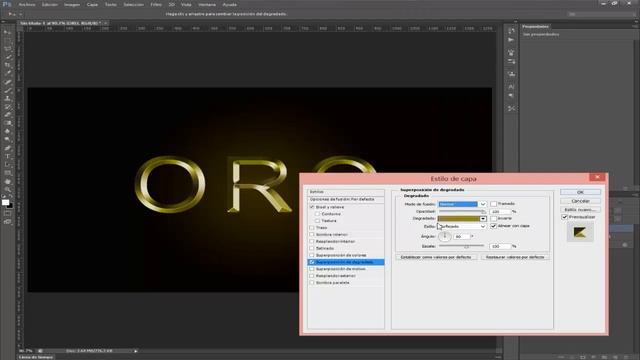Image resolution: width=640 pixels, height=360 pixels.
Task: Open the Capa menu
Action: click(x=92, y=4)
